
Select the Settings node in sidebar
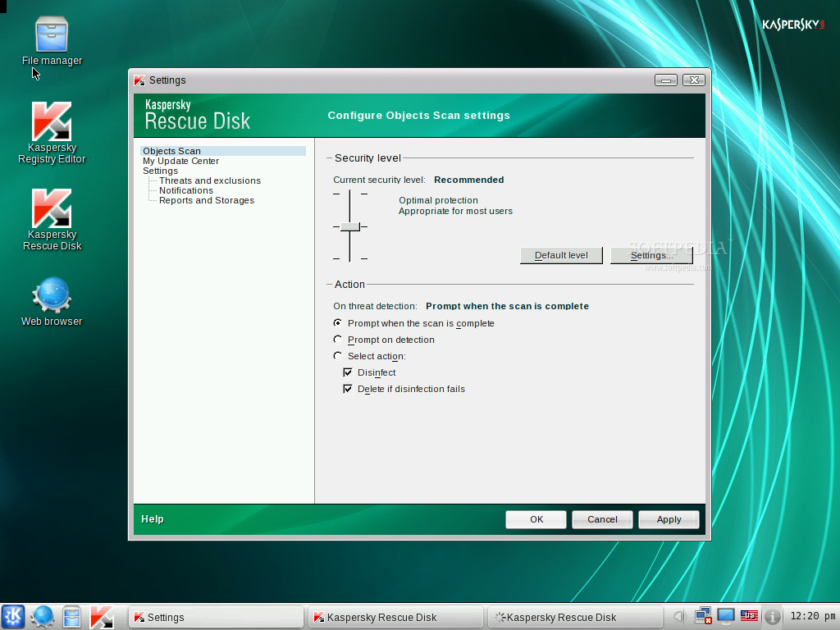pyautogui.click(x=160, y=171)
